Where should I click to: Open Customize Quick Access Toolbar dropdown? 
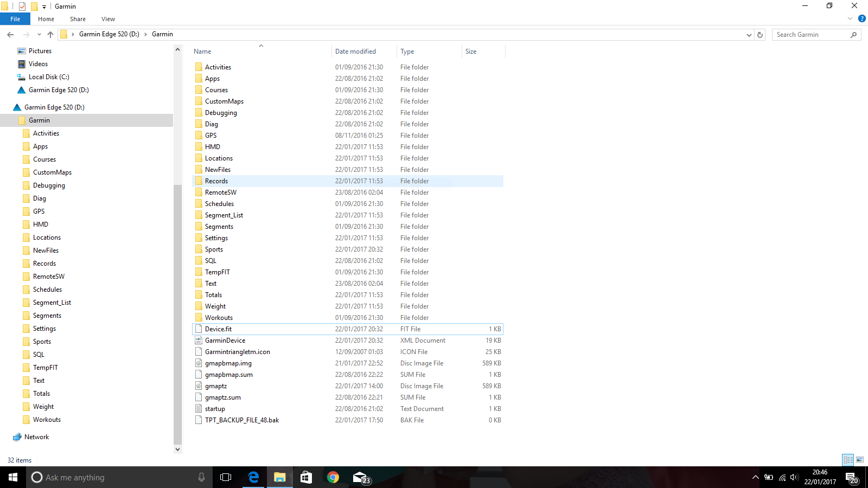pos(44,7)
